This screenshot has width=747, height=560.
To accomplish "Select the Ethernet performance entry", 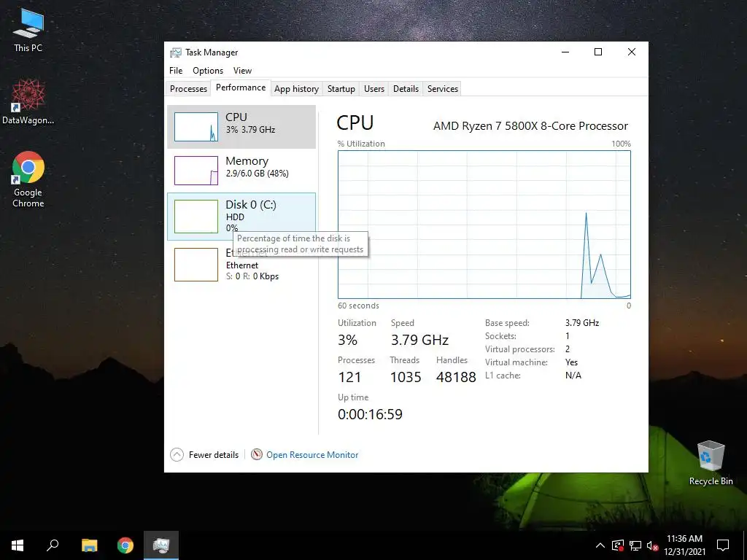I will [241, 264].
